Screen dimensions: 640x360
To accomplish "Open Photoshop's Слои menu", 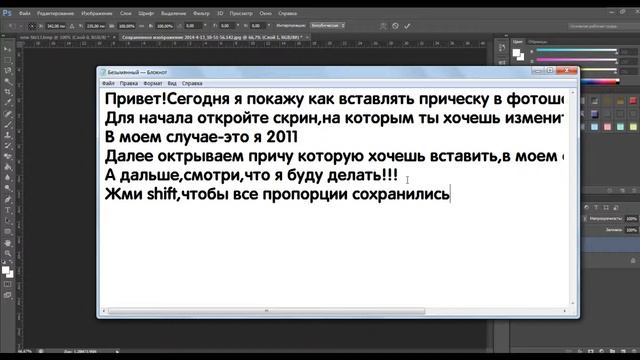I will point(126,13).
